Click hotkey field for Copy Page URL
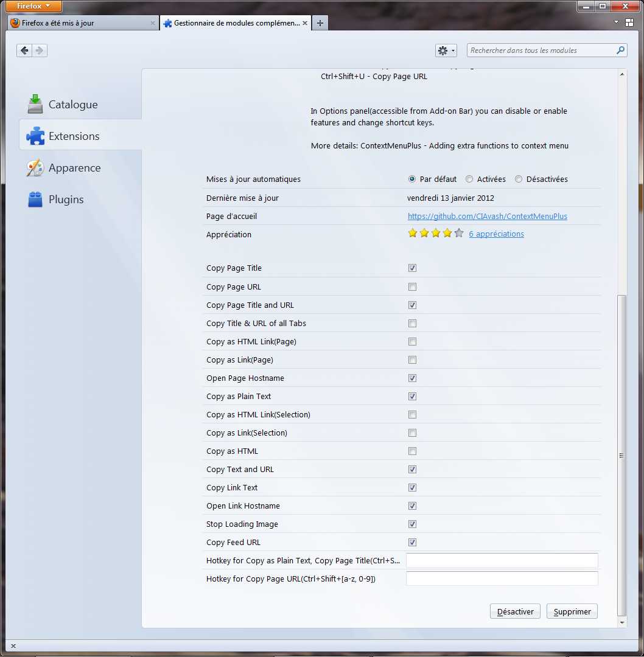This screenshot has width=644, height=657. click(502, 579)
